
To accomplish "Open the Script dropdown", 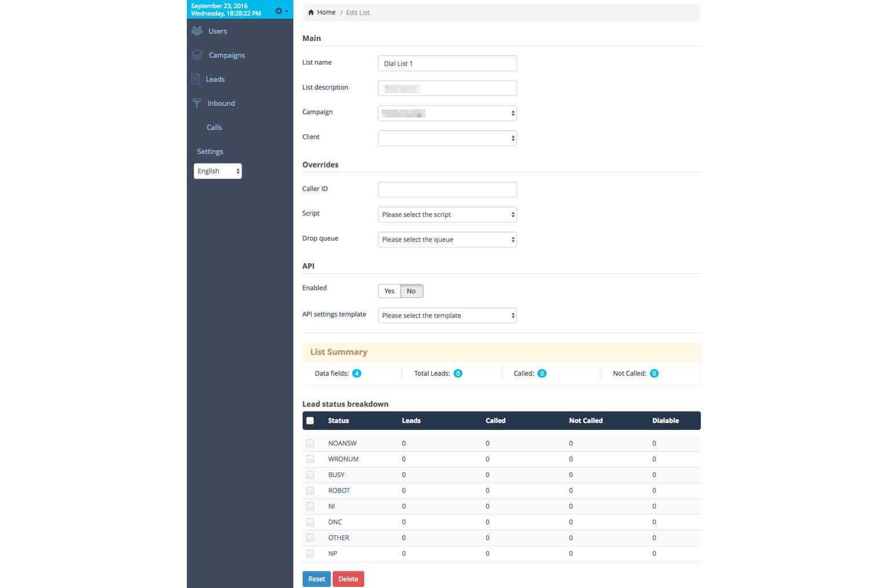I will click(447, 215).
